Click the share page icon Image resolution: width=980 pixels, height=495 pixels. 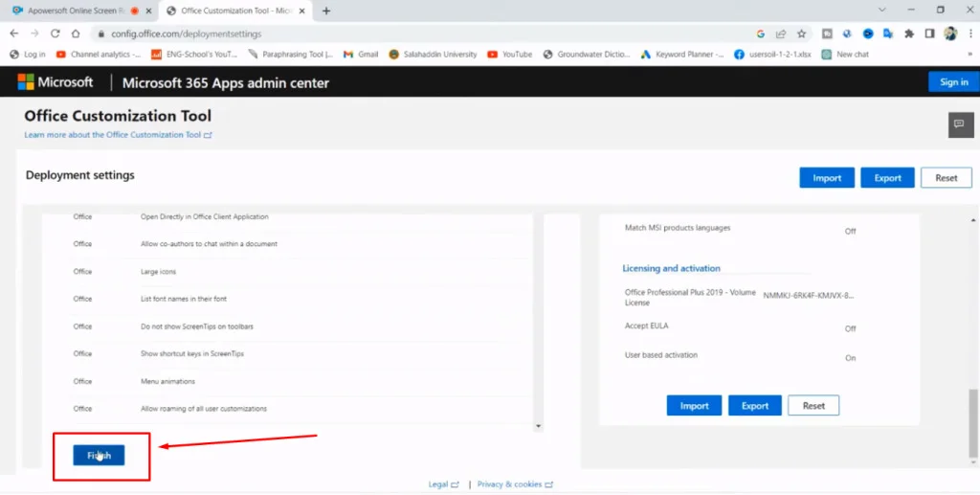(781, 34)
